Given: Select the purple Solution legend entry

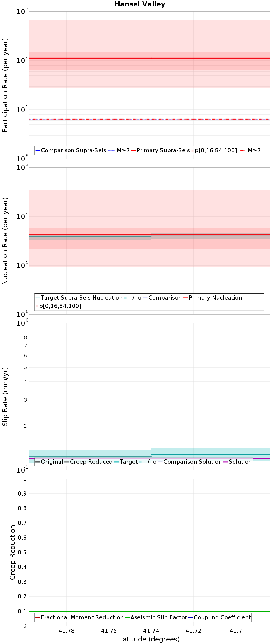Looking at the screenshot, I should pos(237,462).
